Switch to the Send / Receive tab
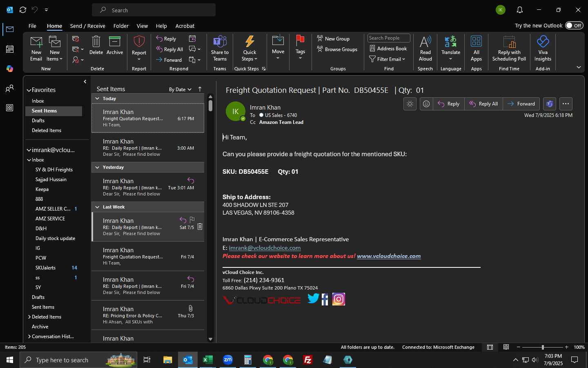The width and height of the screenshot is (588, 368). point(88,26)
